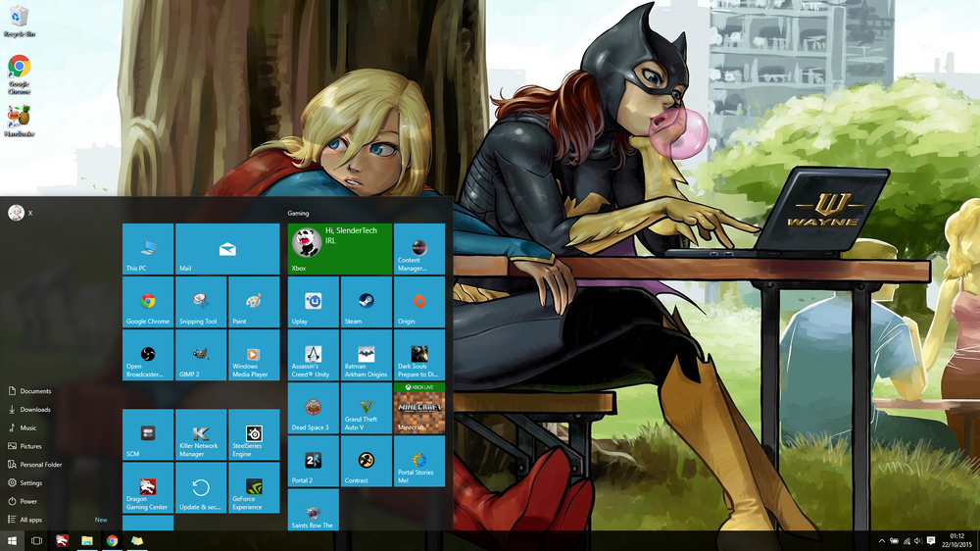Viewport: 980px width, 551px height.
Task: Open Saints Row The tile
Action: 314,510
